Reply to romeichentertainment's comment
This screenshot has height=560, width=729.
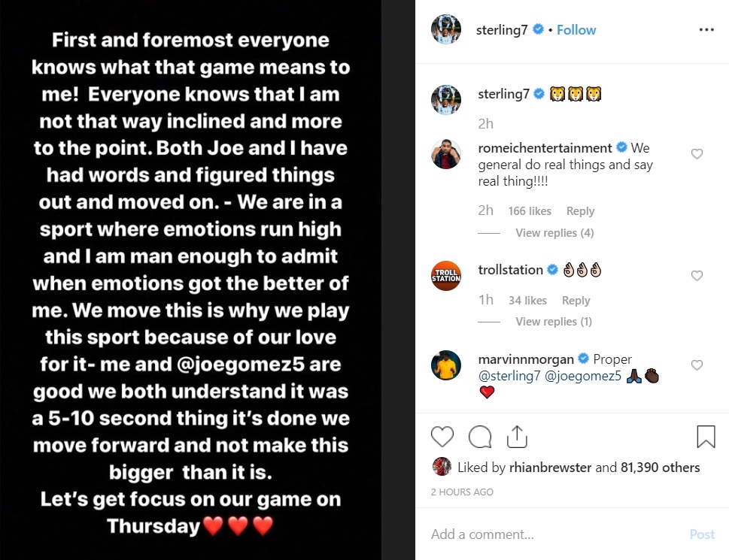coord(580,211)
